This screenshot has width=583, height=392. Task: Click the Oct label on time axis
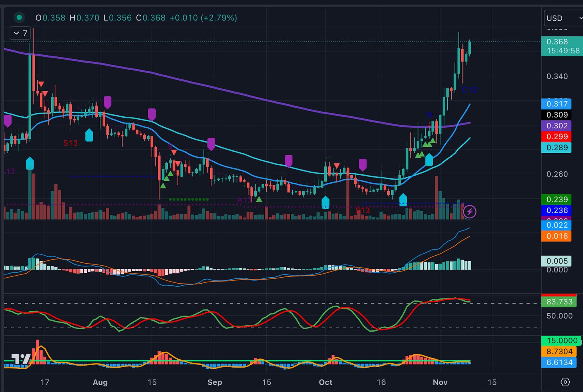pyautogui.click(x=326, y=382)
